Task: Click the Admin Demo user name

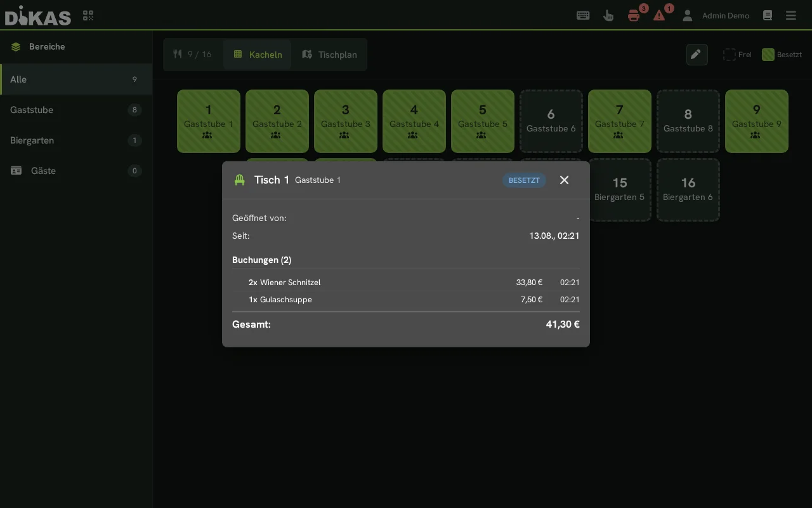Action: [x=726, y=16]
